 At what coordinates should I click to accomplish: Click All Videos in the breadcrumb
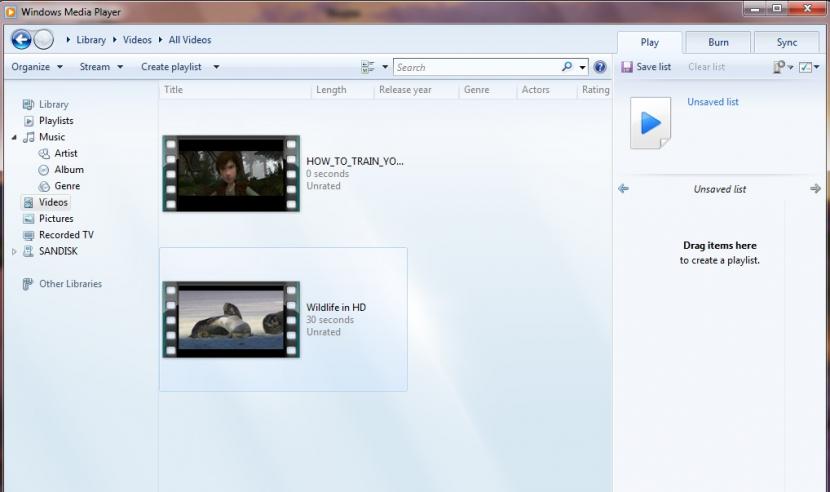pyautogui.click(x=189, y=40)
